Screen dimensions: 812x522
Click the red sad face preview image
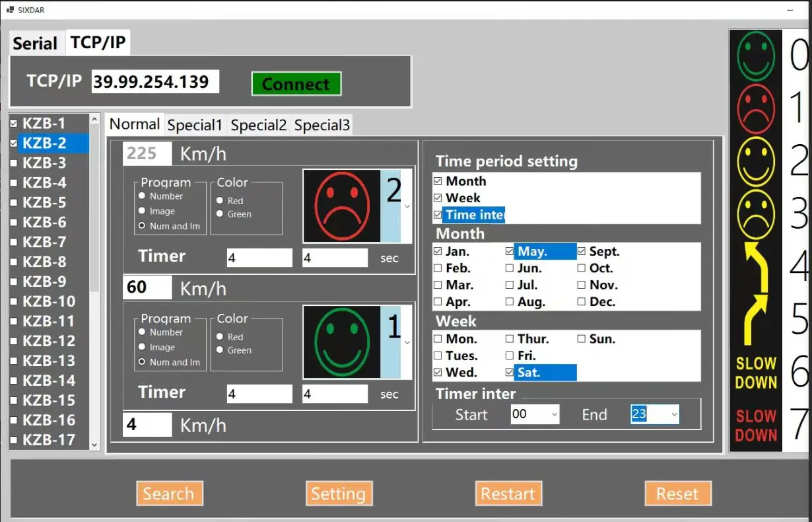341,206
